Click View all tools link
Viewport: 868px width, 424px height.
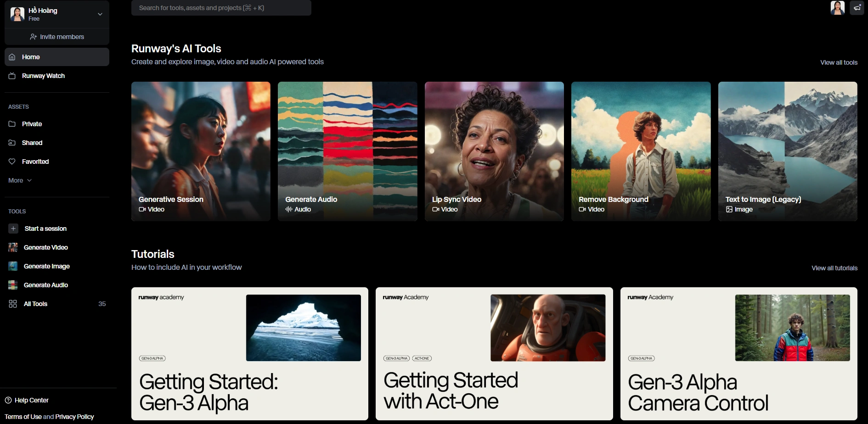[x=839, y=62]
